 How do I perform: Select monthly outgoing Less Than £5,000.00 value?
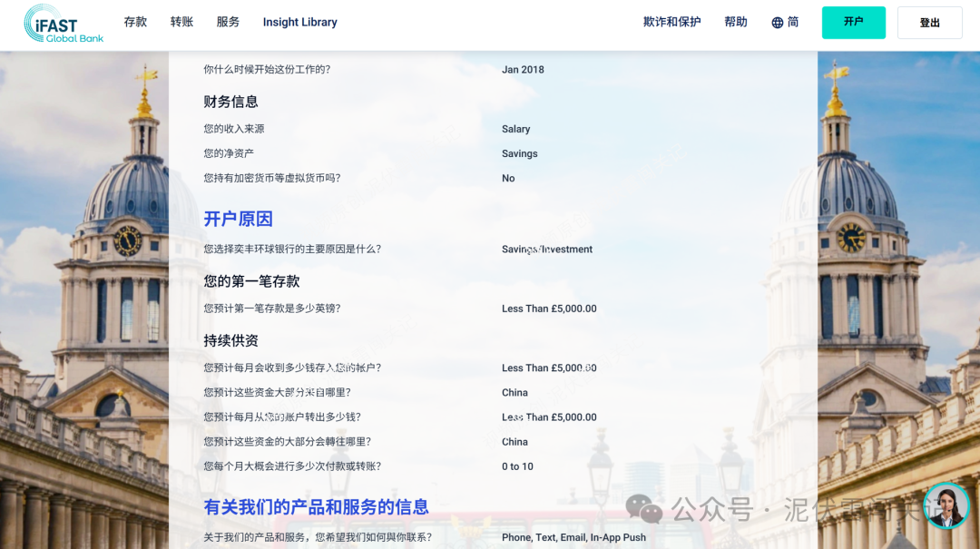[x=549, y=417]
